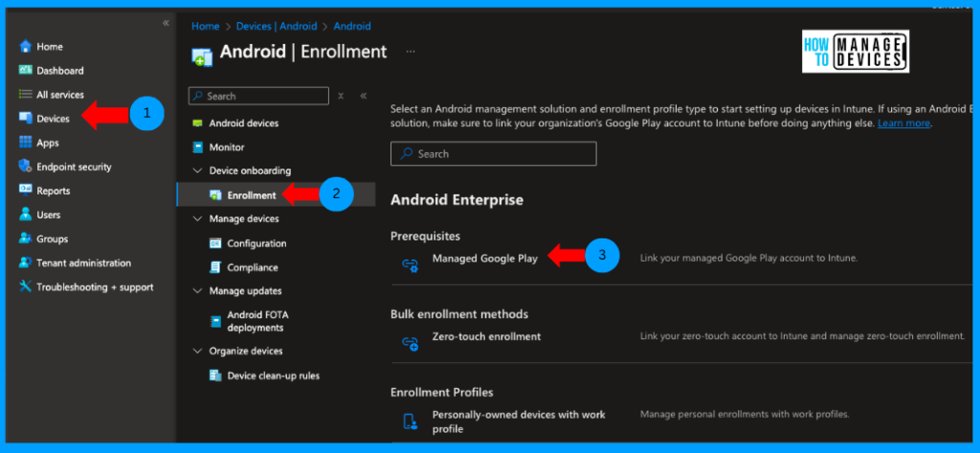Click the Personally-owned devices phone icon

pyautogui.click(x=410, y=421)
